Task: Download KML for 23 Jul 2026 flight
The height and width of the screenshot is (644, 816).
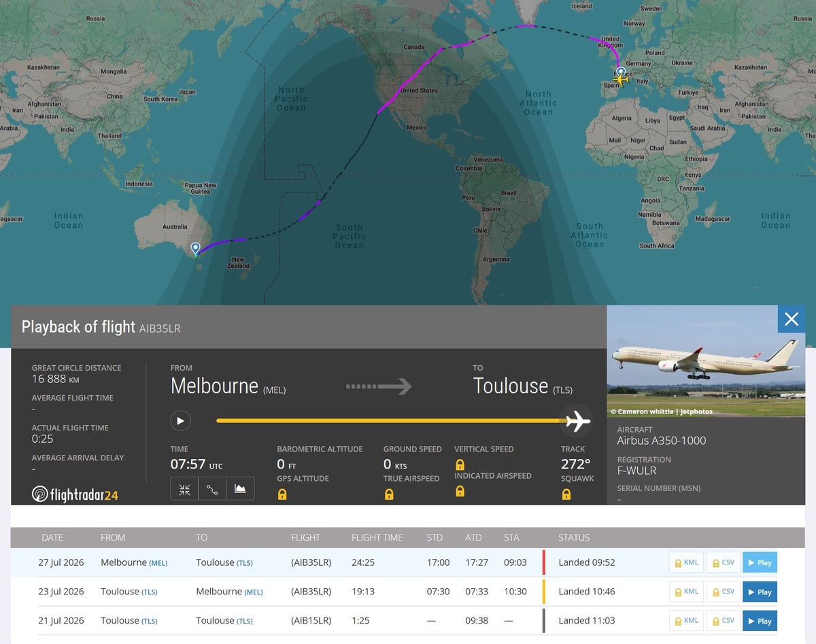Action: click(686, 592)
